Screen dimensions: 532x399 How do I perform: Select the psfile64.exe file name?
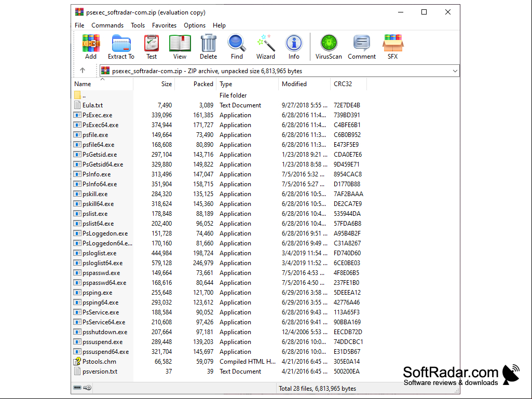click(99, 145)
